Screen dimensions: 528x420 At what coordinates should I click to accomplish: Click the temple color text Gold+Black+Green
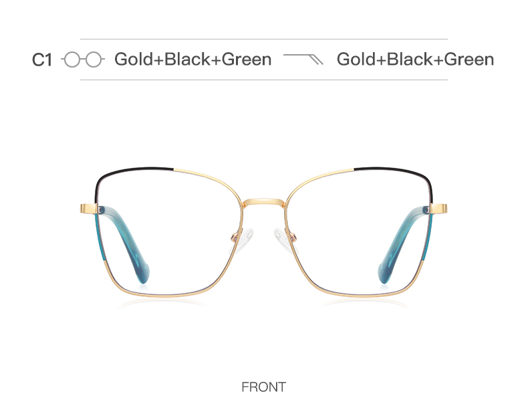[415, 60]
